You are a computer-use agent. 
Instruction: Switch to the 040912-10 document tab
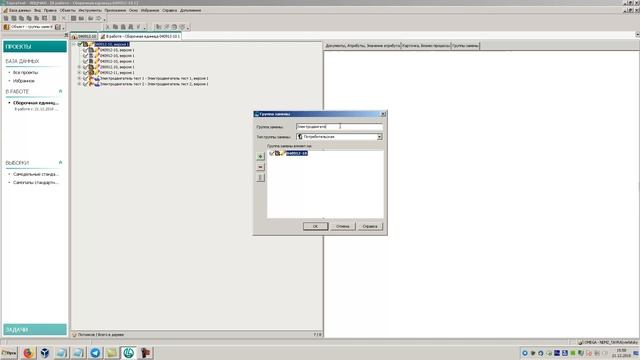point(84,36)
